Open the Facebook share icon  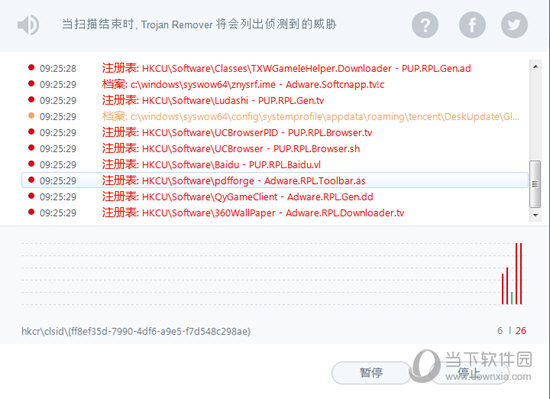pyautogui.click(x=472, y=25)
